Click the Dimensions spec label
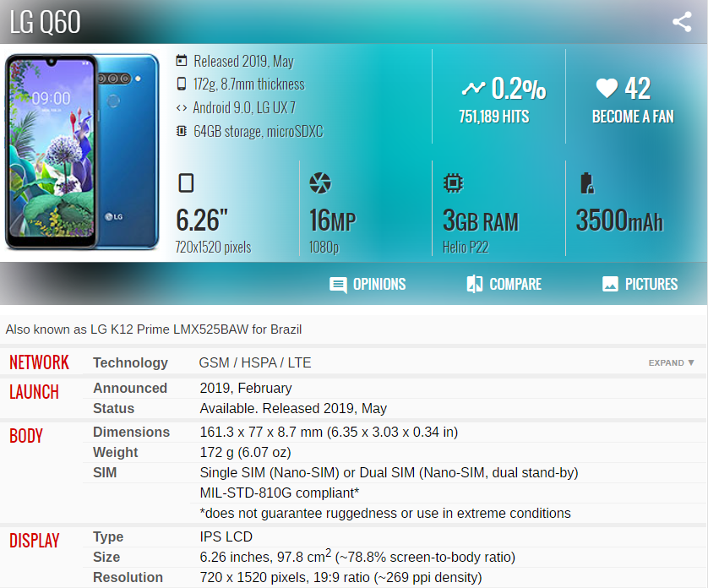 131,432
